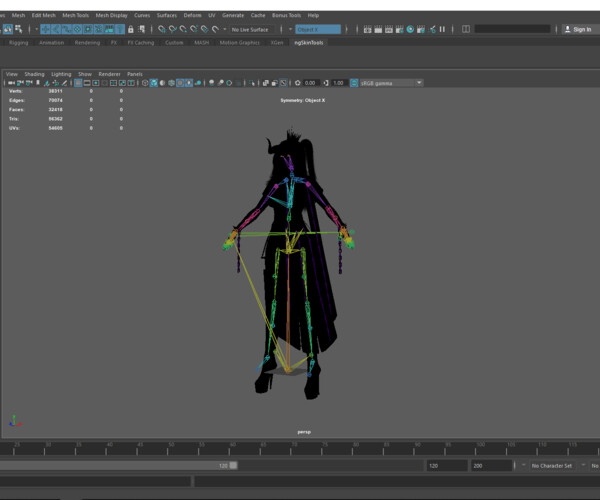The width and height of the screenshot is (600, 500).
Task: Click the highlight selection mode icon
Action: click(142, 29)
